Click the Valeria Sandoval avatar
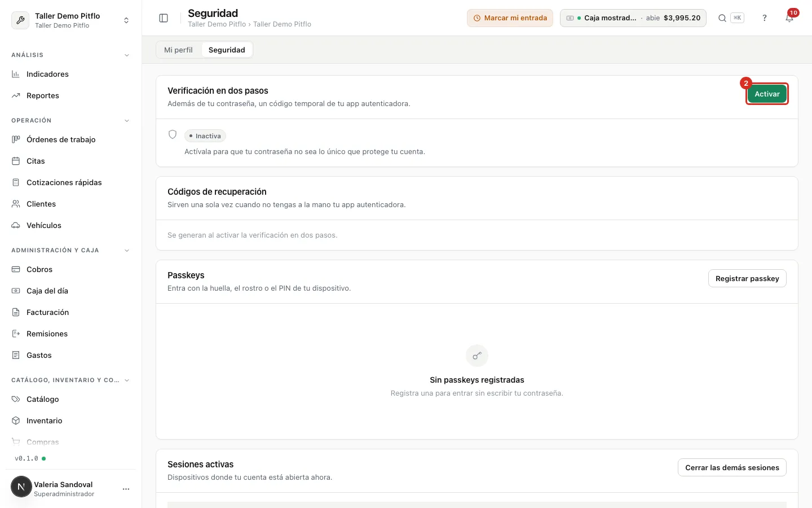 click(x=21, y=487)
